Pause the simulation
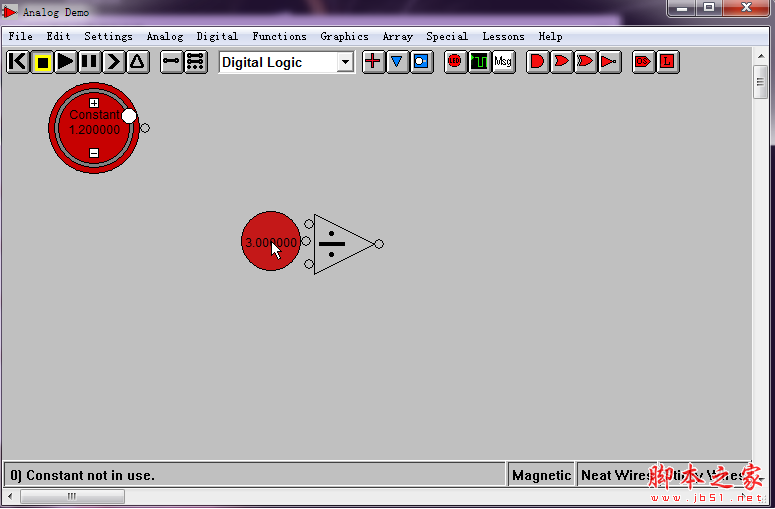 coord(90,62)
